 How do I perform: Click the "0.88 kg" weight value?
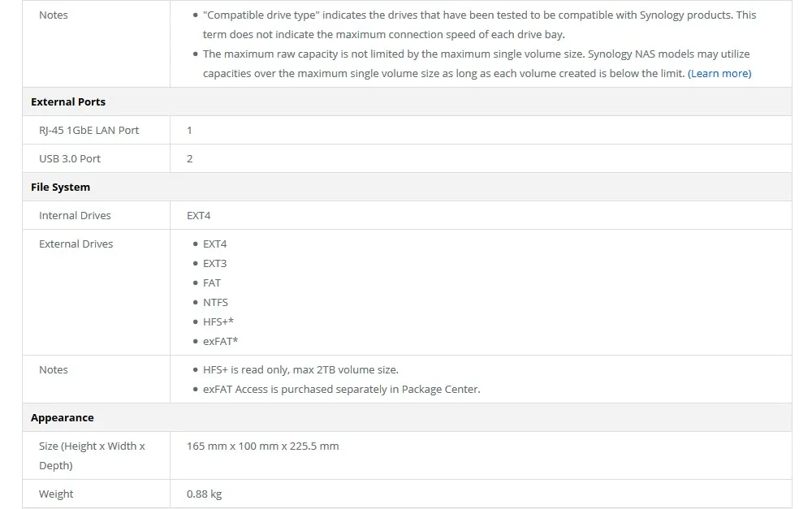point(204,494)
